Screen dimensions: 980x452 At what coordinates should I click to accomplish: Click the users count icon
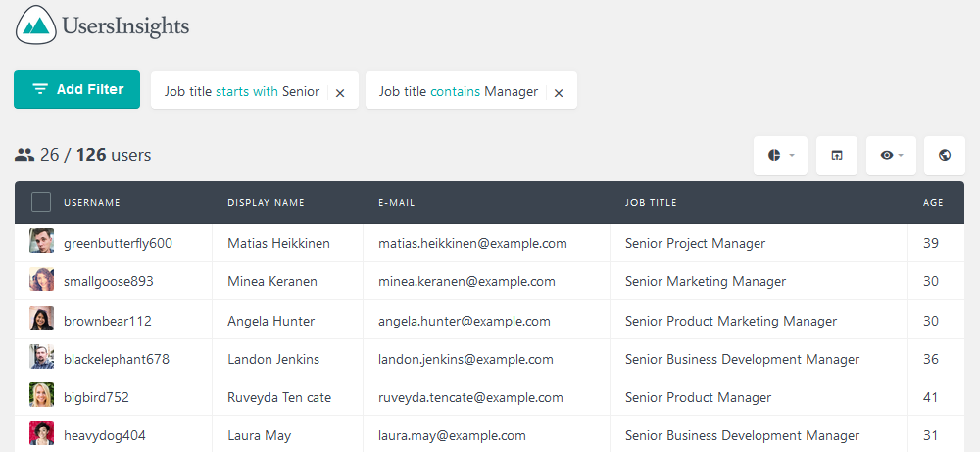coord(24,155)
